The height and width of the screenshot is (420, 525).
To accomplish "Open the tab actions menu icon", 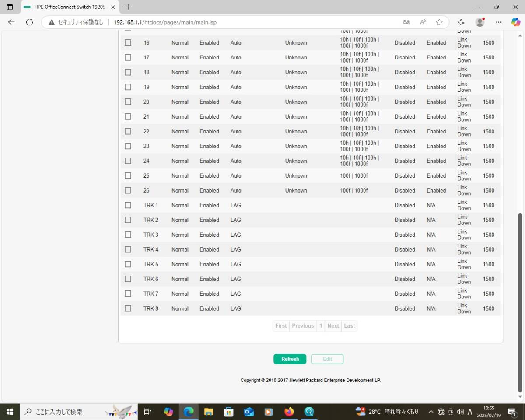I will click(x=10, y=7).
